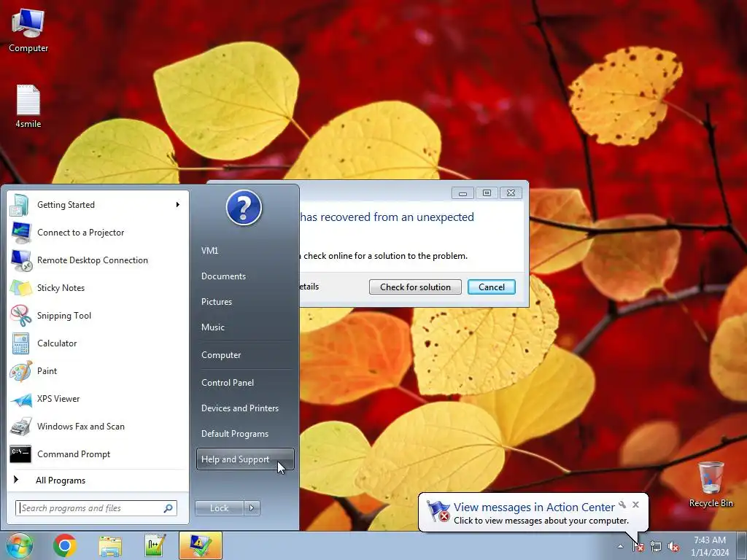The width and height of the screenshot is (747, 560).
Task: Open shutdown options arrow next to Lock
Action: click(x=252, y=508)
